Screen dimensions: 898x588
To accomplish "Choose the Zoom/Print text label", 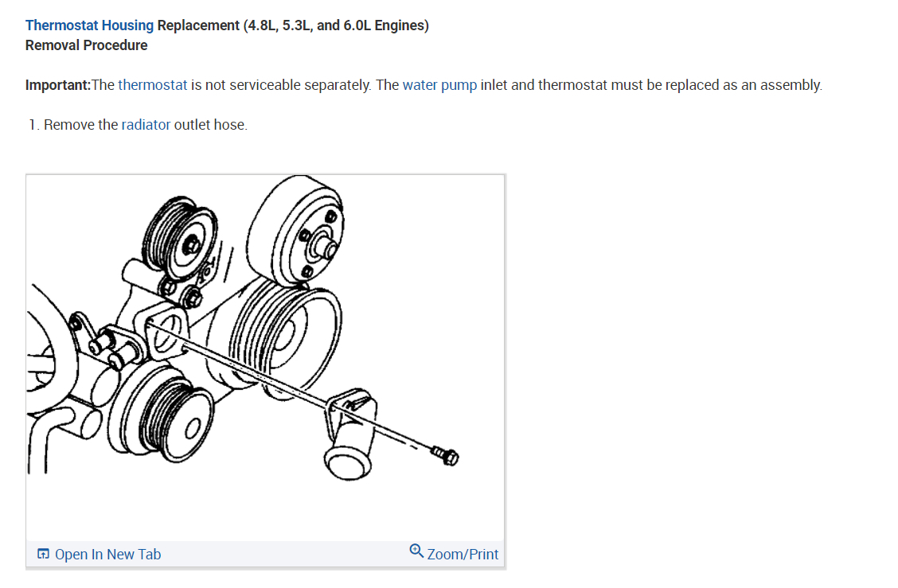I will 463,555.
